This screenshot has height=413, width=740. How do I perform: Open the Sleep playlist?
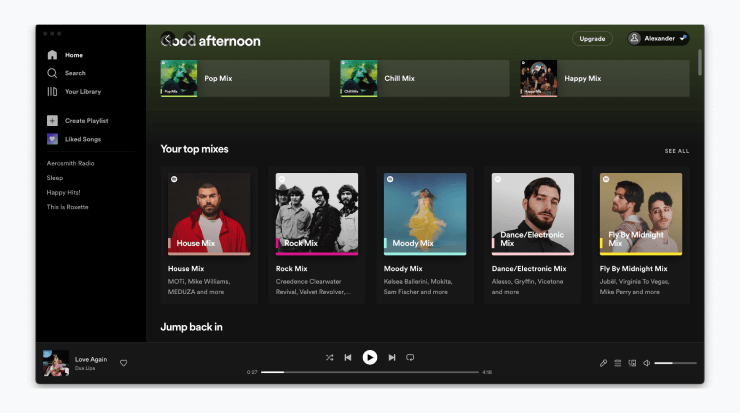[55, 178]
